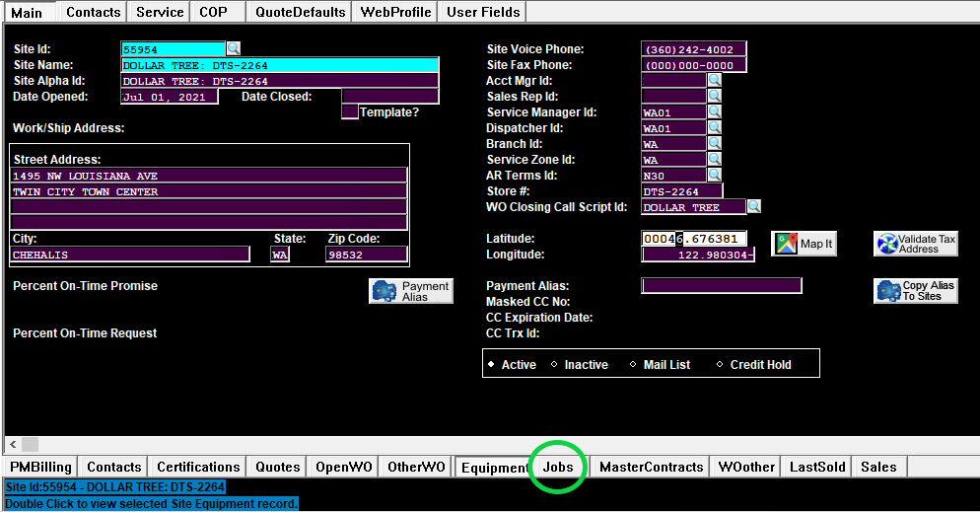Open the Certifications tab

(198, 467)
